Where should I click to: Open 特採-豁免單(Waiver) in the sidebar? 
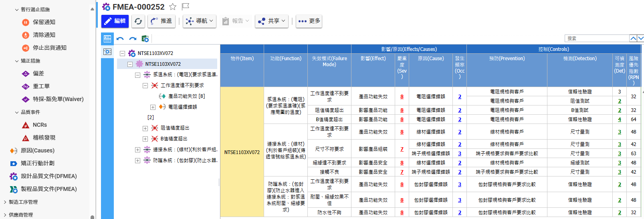[58, 99]
